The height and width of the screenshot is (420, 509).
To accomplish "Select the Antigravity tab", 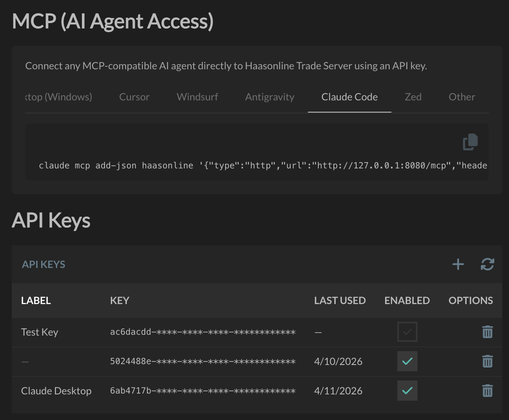I will pos(270,97).
